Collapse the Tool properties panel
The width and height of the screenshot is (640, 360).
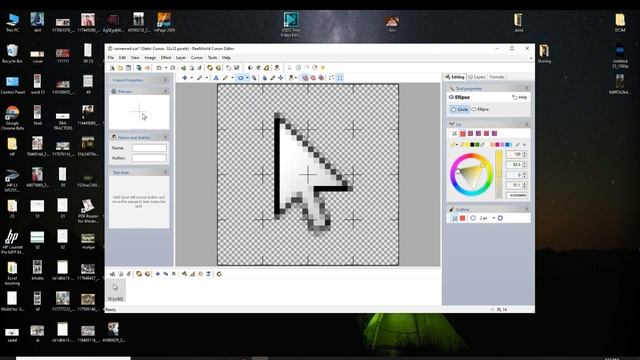pos(527,88)
